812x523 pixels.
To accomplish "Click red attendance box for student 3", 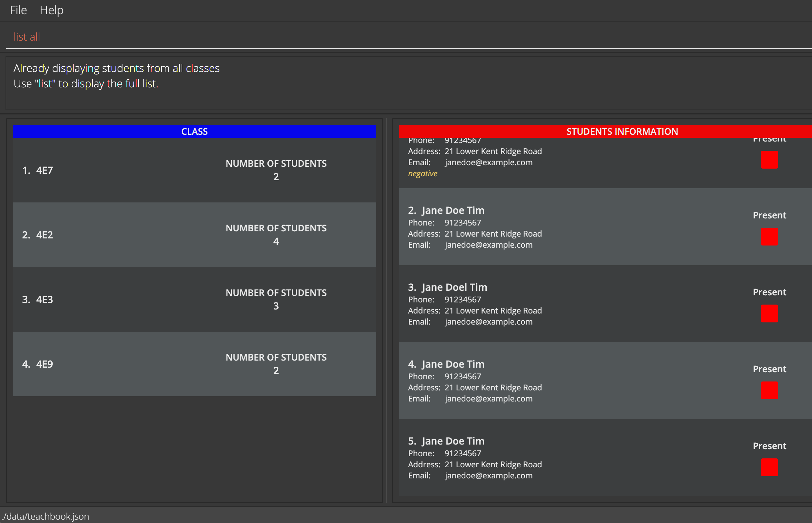I will click(x=769, y=313).
